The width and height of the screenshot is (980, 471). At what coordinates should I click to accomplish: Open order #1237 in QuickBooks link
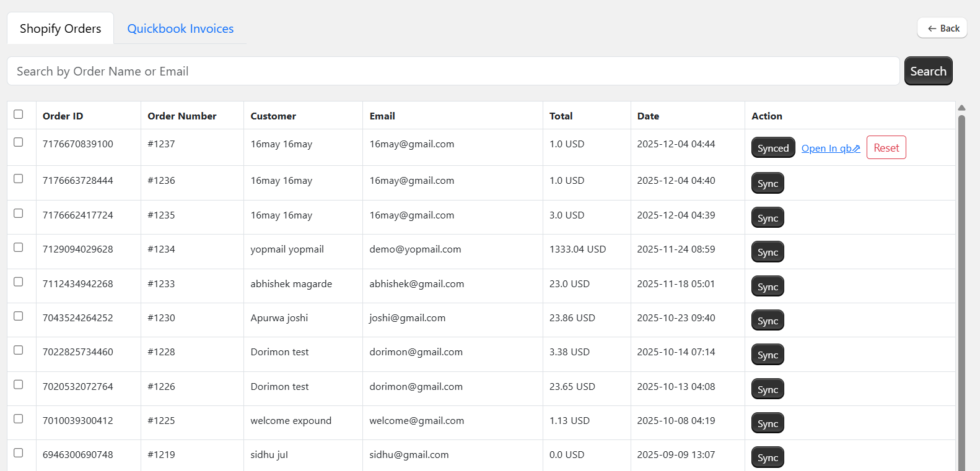coord(830,149)
